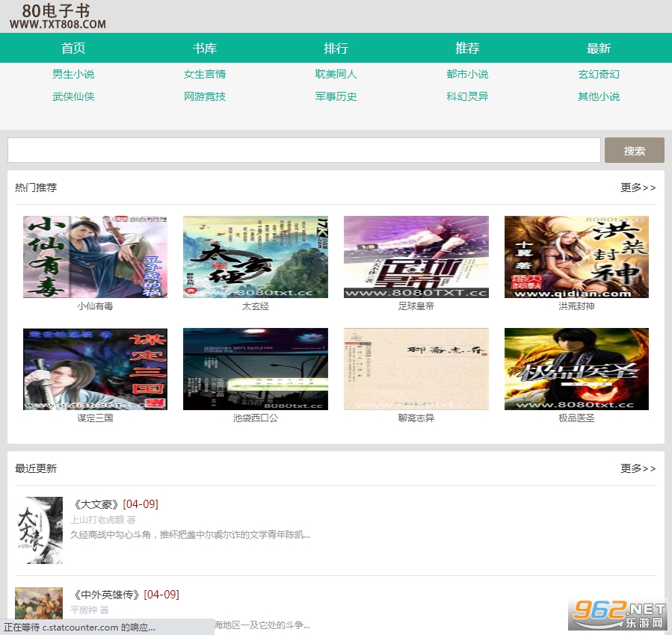This screenshot has width=672, height=635.
Task: Click the 搜索 search button
Action: click(x=634, y=150)
